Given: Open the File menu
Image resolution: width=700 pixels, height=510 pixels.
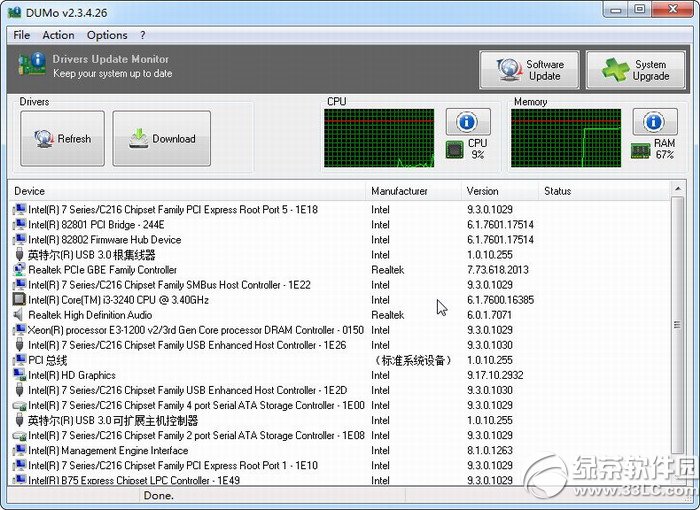Looking at the screenshot, I should pyautogui.click(x=21, y=35).
